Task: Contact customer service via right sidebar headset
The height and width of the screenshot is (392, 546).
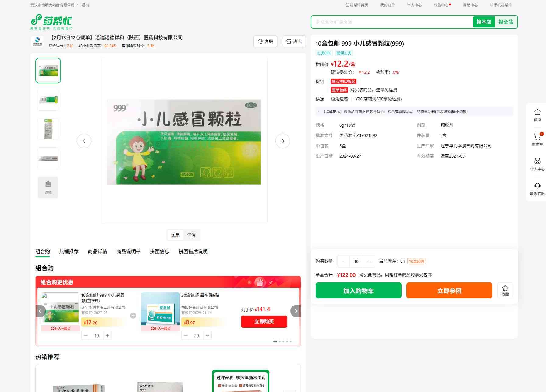Action: 537,189
